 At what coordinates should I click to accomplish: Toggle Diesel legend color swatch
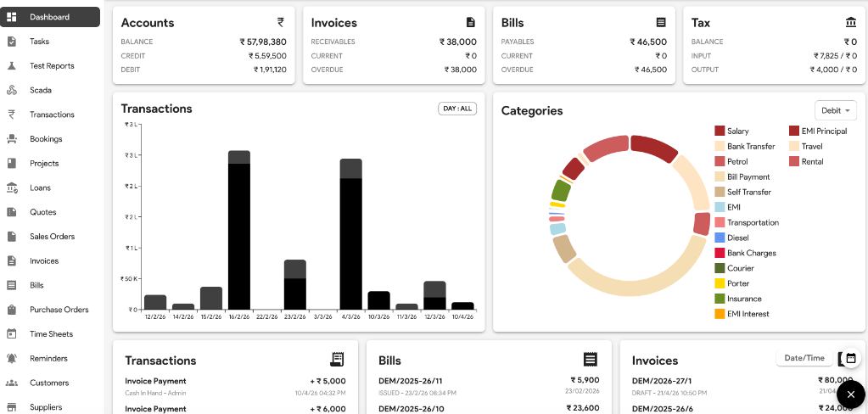click(720, 238)
